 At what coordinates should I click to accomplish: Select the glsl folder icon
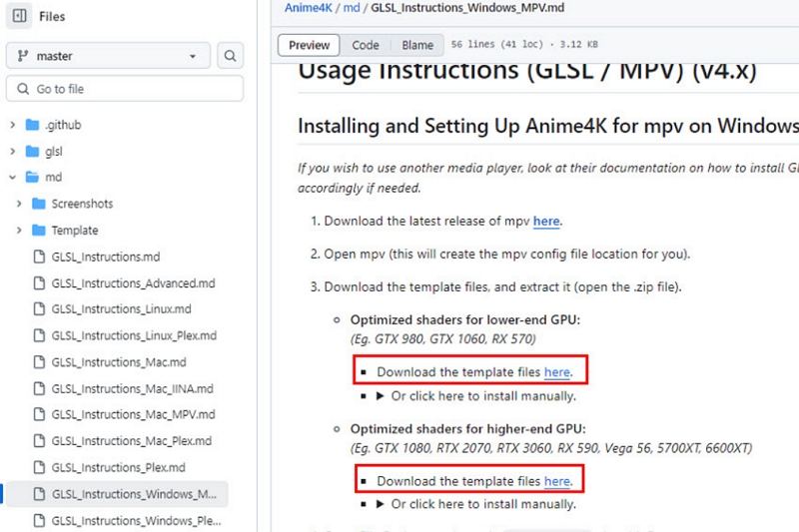32,151
